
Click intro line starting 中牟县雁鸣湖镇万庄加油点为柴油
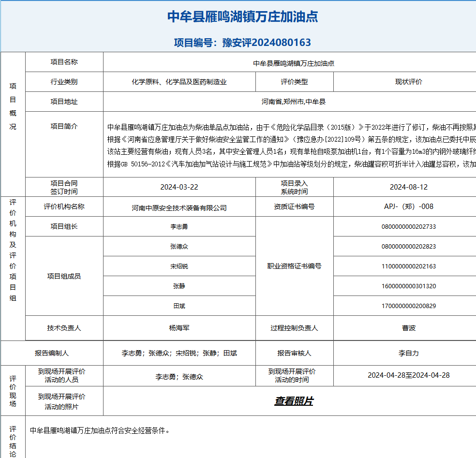coord(291,127)
